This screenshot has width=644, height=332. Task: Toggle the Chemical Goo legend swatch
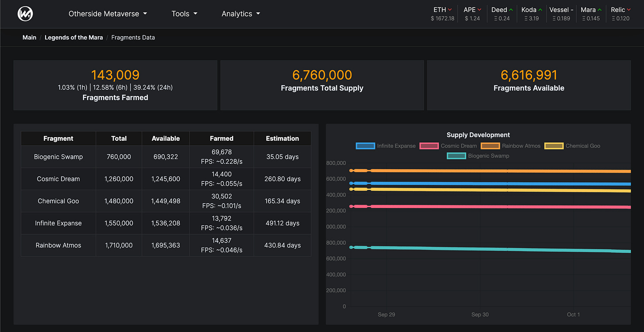554,146
